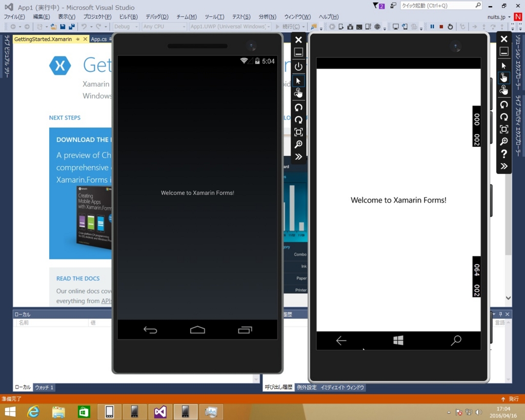Screen dimensions: 525x420
Task: Click Save All in the toolbar
Action: click(72, 27)
